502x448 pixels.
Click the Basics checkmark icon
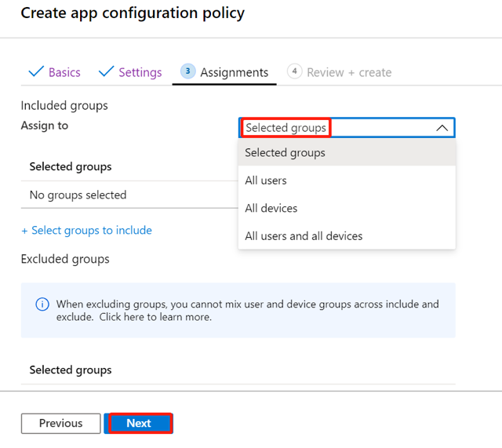point(36,71)
